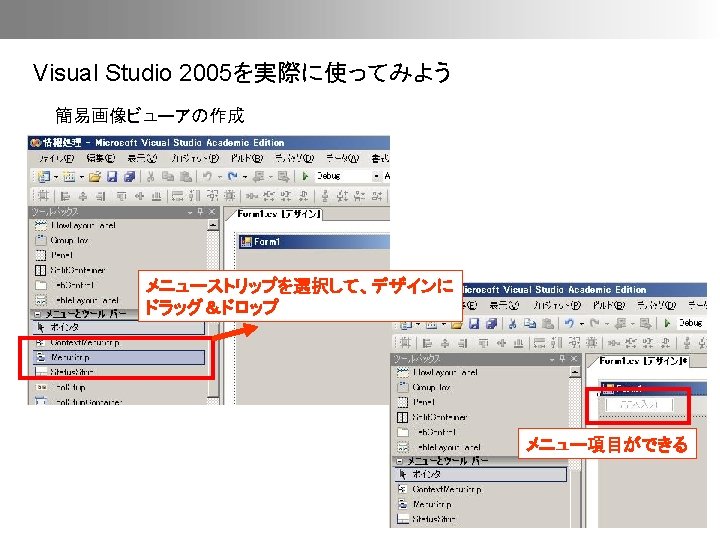Open toolbox window-position dropdown in Form1.cs* window
Image resolution: width=720 pixels, height=540 pixels.
click(x=552, y=359)
